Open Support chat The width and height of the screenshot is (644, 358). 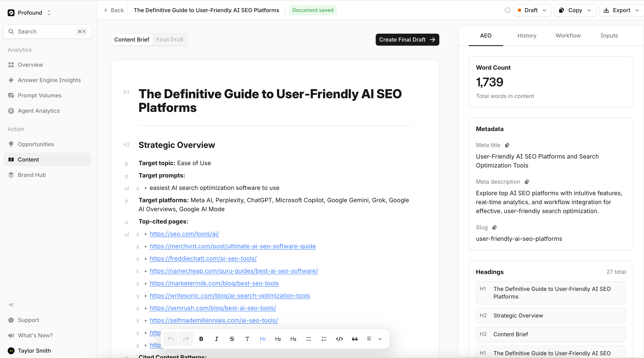[48, 320]
